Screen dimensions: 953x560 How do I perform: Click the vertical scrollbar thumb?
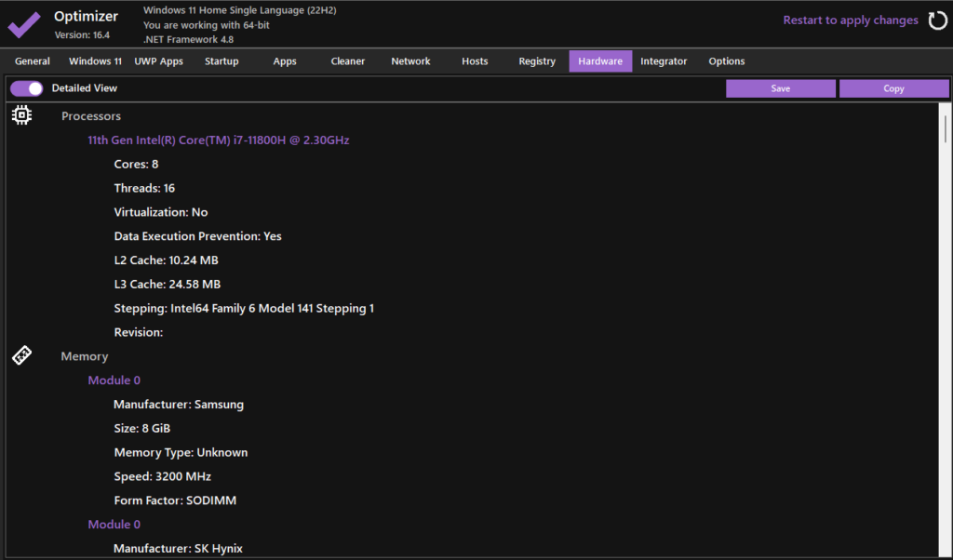coord(946,126)
